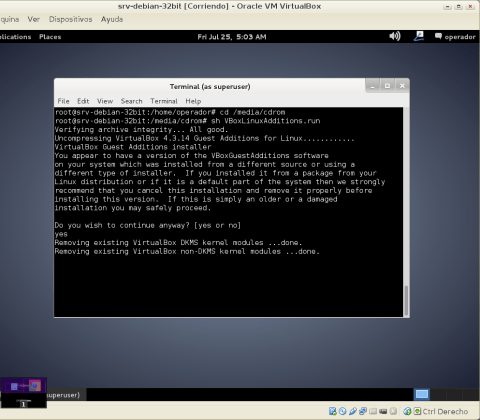Click the volume speaker icon in the top panel
480x420 pixels.
point(395,36)
